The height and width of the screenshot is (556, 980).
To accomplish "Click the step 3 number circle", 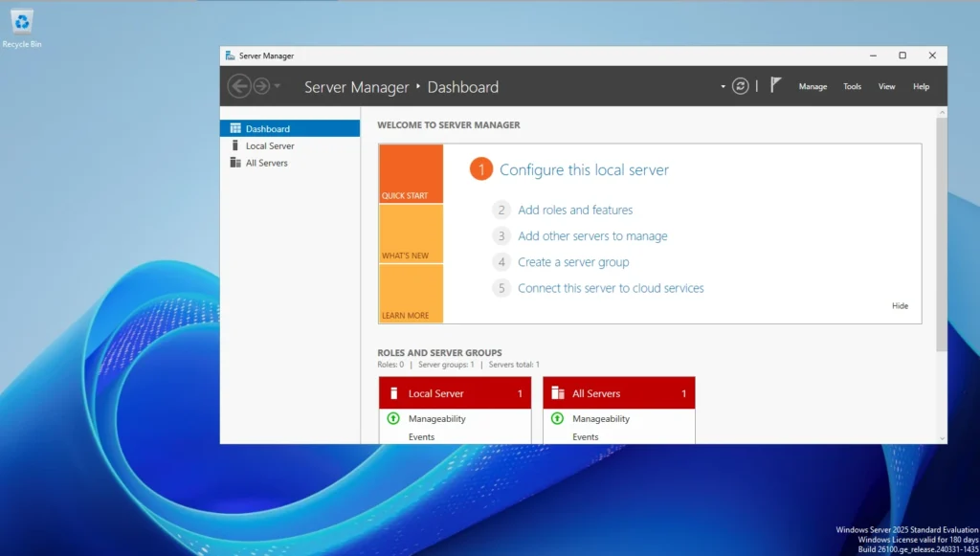I will point(501,236).
